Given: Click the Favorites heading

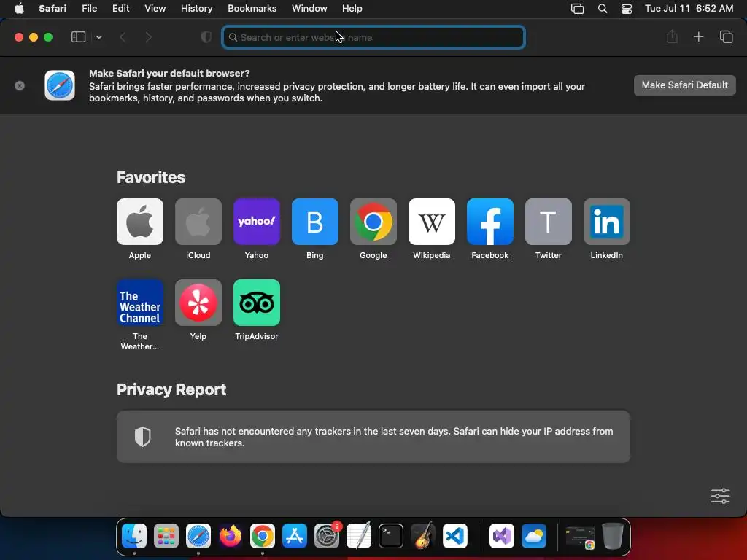Looking at the screenshot, I should (151, 177).
